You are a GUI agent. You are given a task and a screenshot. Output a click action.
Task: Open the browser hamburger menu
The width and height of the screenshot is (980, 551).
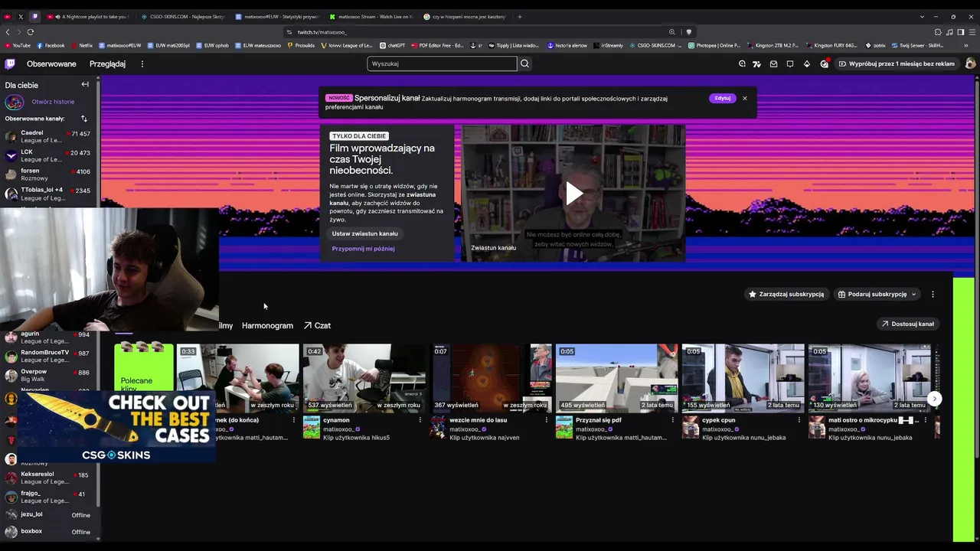[972, 32]
